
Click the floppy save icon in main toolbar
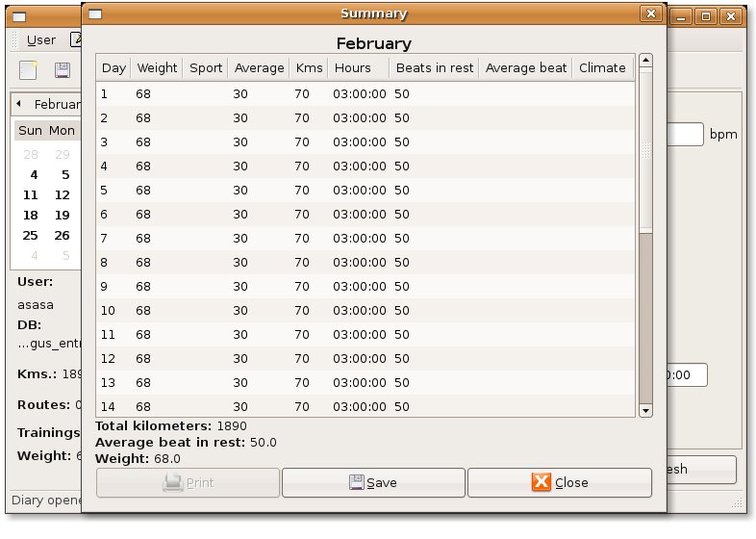point(63,70)
